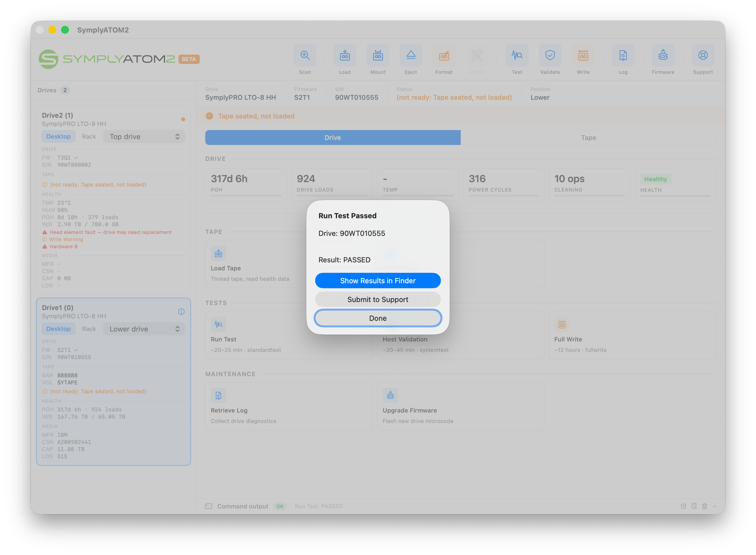Screen dimensions: 756x555
Task: Click the barcode value '888888'
Action: (x=67, y=375)
